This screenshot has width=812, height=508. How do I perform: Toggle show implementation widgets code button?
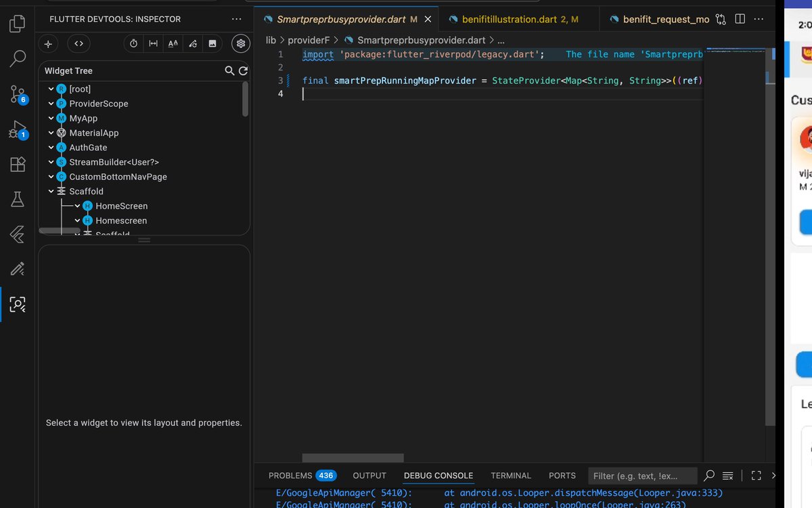[79, 44]
